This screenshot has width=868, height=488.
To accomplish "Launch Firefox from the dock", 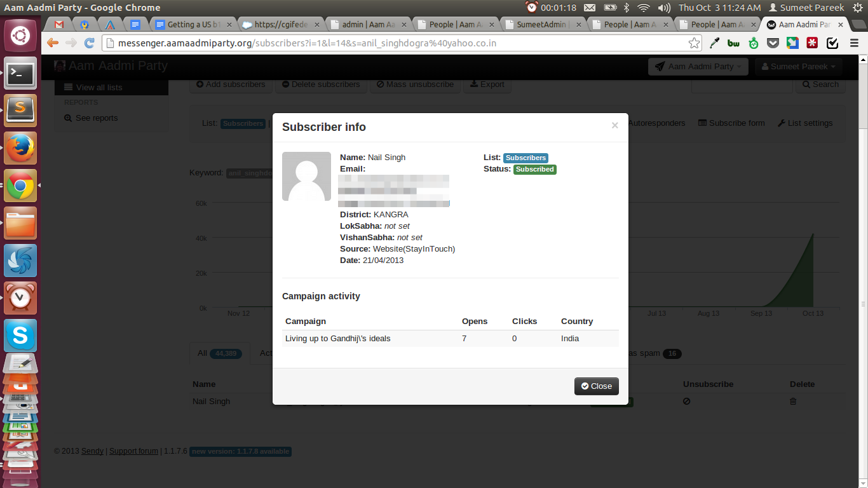I will point(20,149).
